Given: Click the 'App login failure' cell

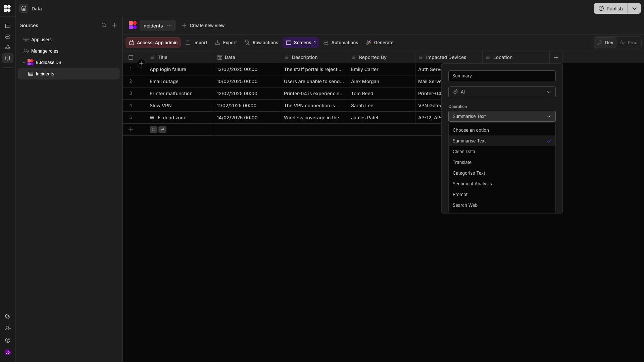Looking at the screenshot, I should [180, 69].
